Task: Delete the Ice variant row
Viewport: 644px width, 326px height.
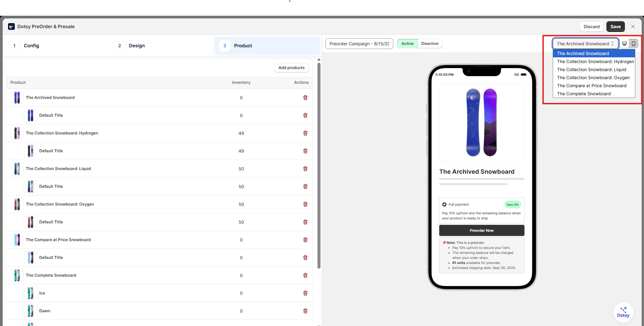Action: [x=305, y=293]
